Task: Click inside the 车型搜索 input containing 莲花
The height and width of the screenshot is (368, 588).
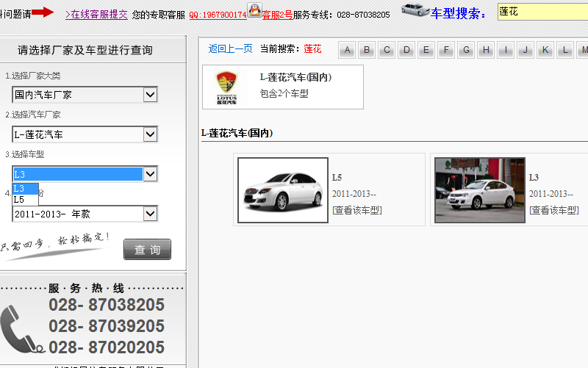Action: click(542, 12)
